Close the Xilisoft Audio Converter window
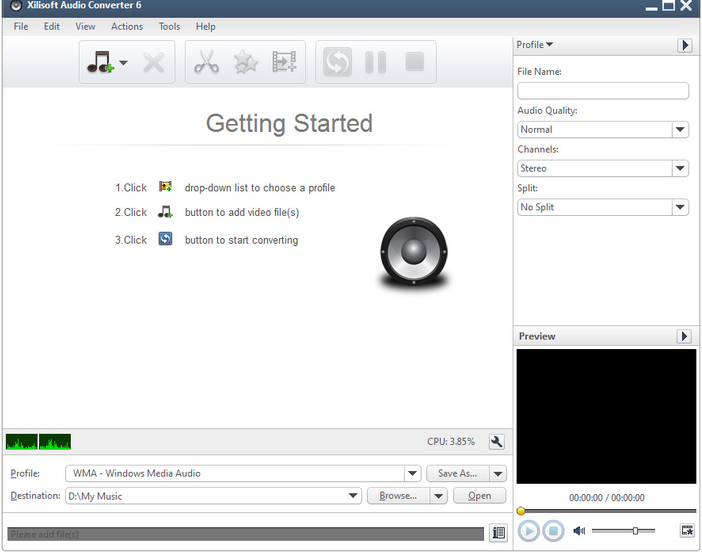The width and height of the screenshot is (702, 553). pyautogui.click(x=686, y=5)
